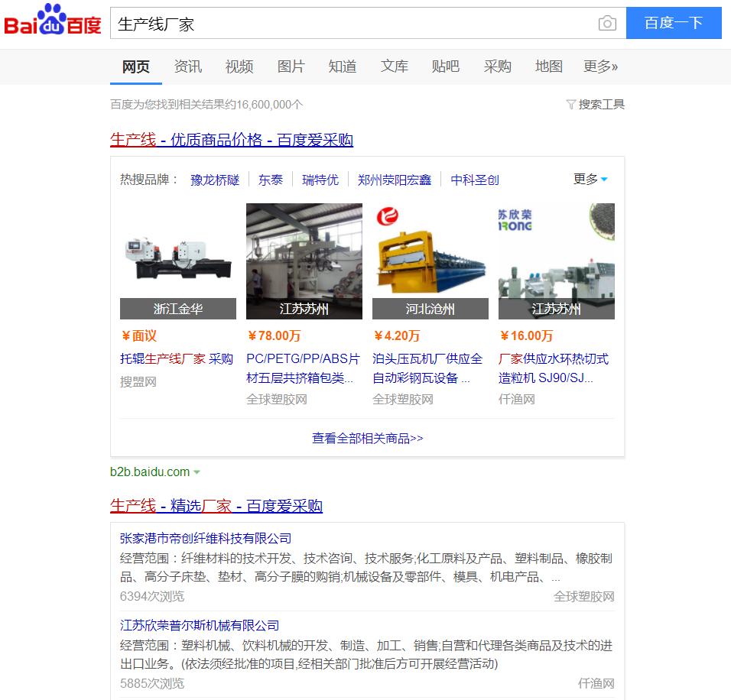This screenshot has width=731, height=700.
Task: Select brand 瑞特优
Action: [x=320, y=180]
